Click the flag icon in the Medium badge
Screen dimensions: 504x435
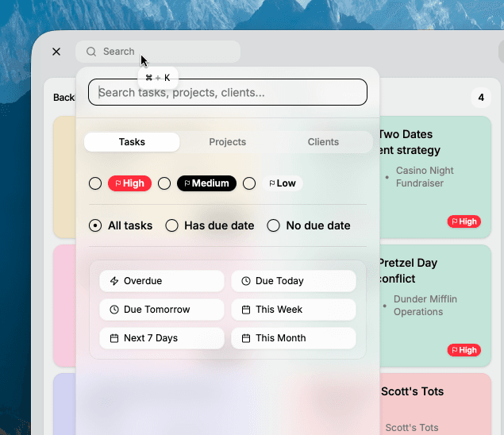187,183
